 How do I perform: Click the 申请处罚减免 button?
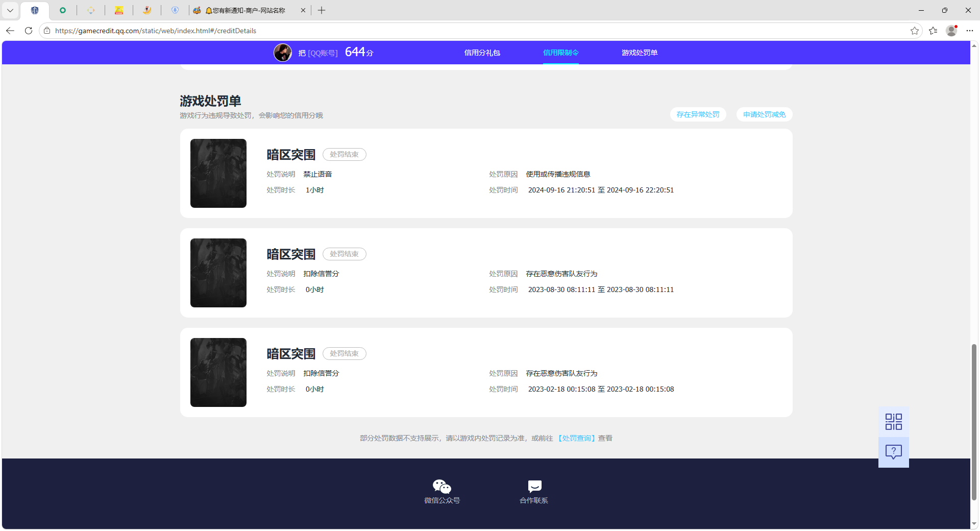pos(764,114)
